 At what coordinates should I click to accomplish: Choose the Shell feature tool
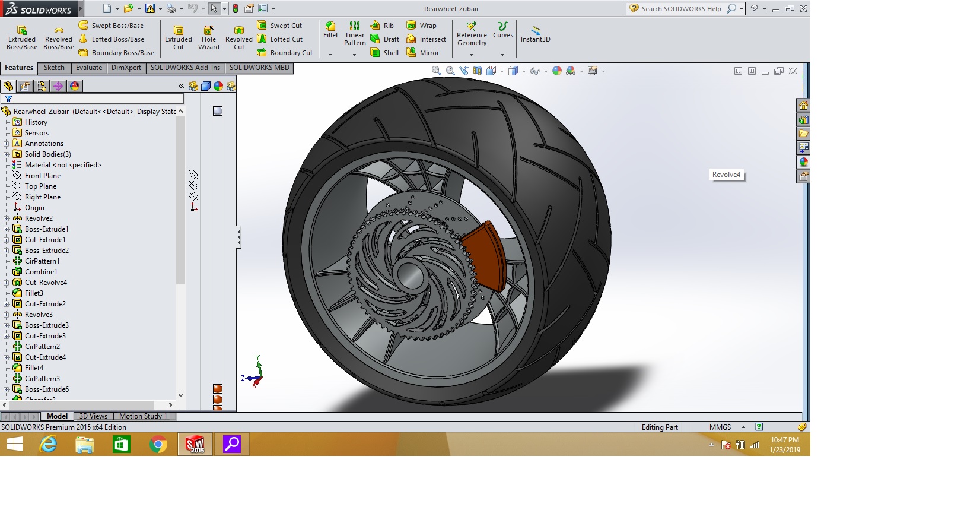click(x=384, y=53)
